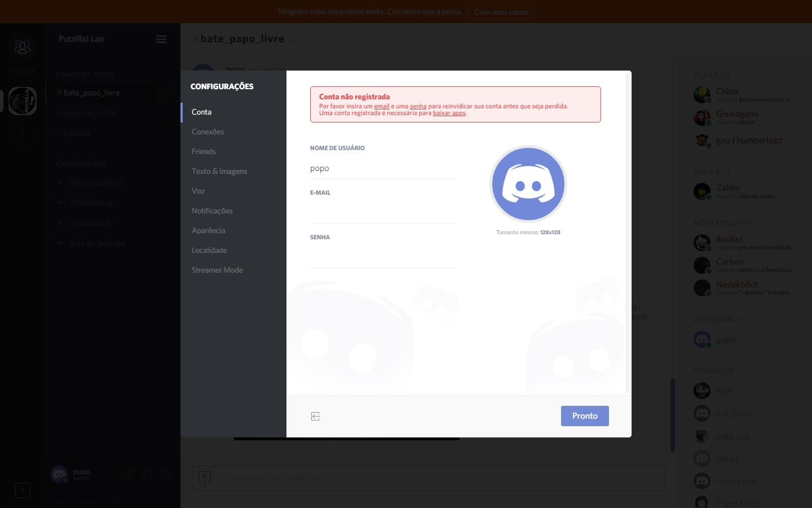The width and height of the screenshot is (812, 508).
Task: Expand the ZillaGaming voice channel chevron
Action: point(60,203)
